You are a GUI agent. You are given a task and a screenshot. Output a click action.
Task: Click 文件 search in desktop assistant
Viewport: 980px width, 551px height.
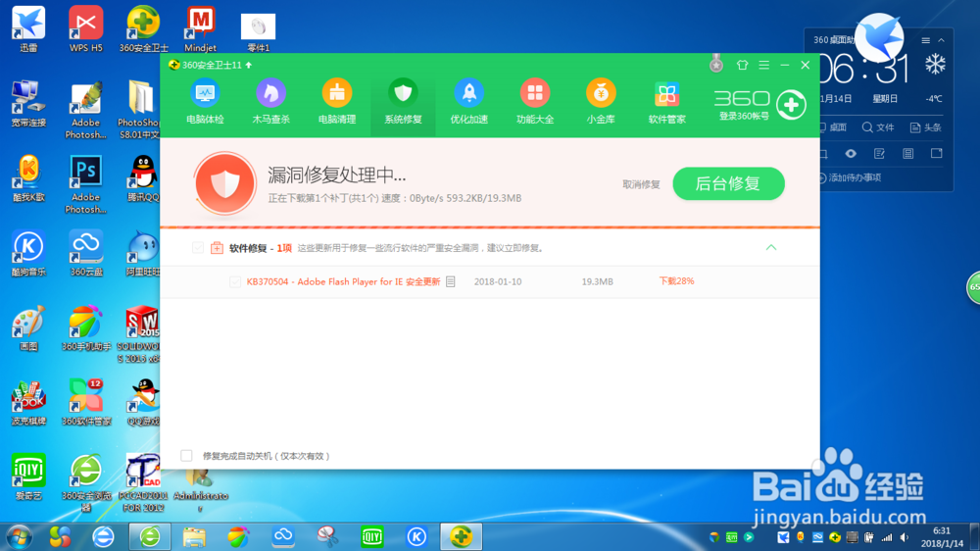(878, 127)
